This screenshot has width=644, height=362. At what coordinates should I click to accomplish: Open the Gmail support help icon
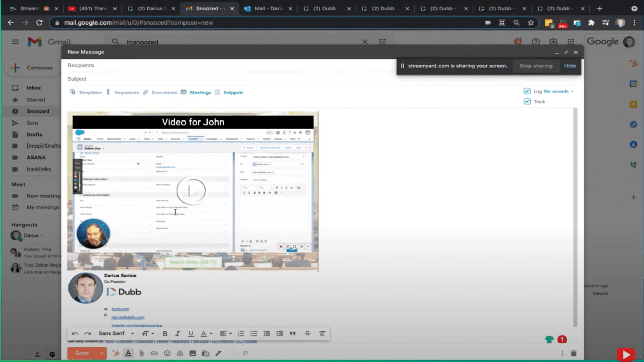536,42
